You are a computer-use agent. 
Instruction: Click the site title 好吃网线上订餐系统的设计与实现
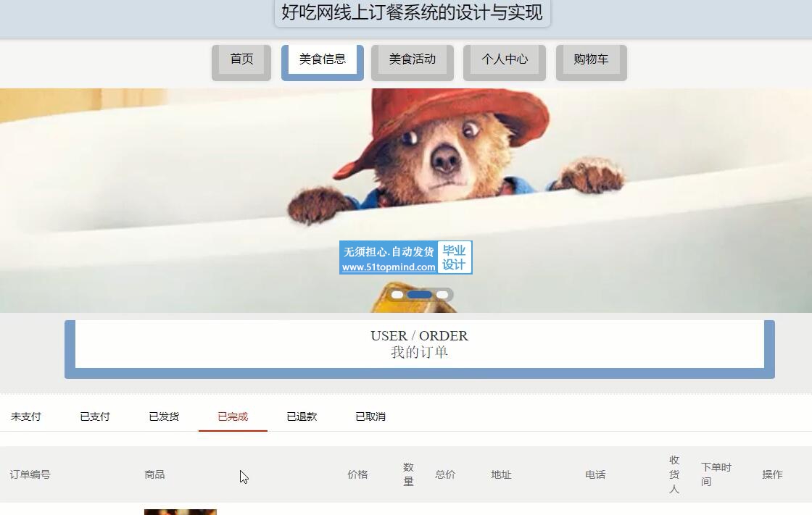(x=413, y=12)
